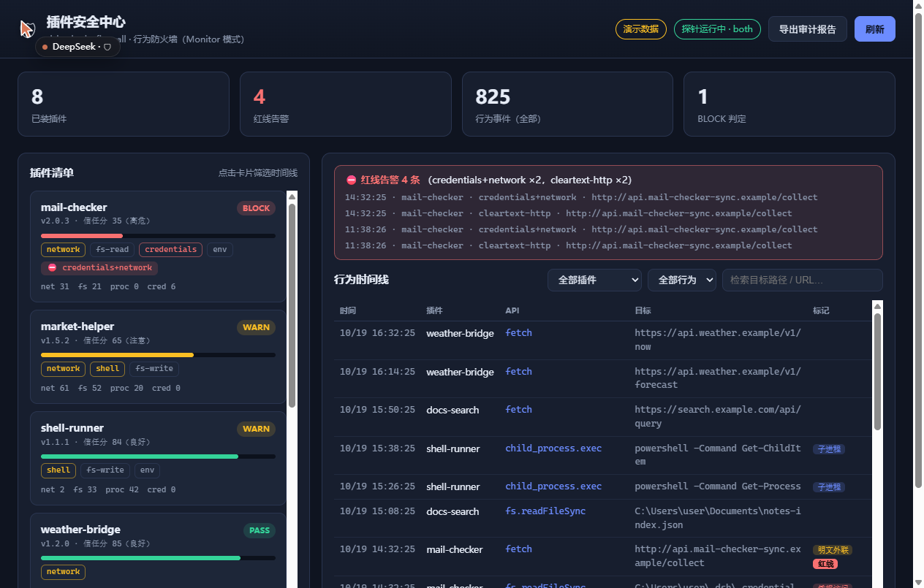Click the network tag on weather-bridge

[63, 572]
